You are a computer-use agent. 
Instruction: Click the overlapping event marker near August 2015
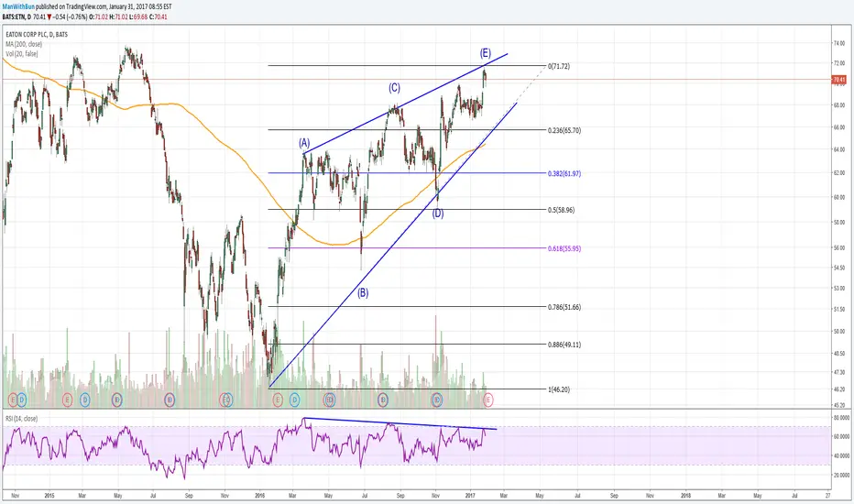(x=170, y=400)
